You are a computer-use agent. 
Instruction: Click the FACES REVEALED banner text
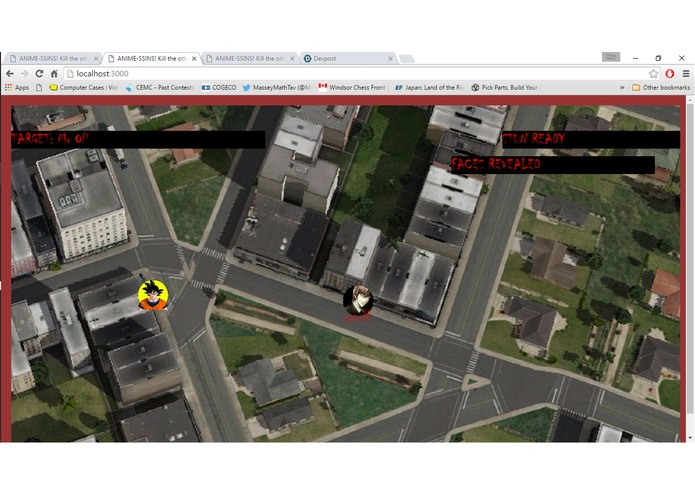[x=496, y=164]
